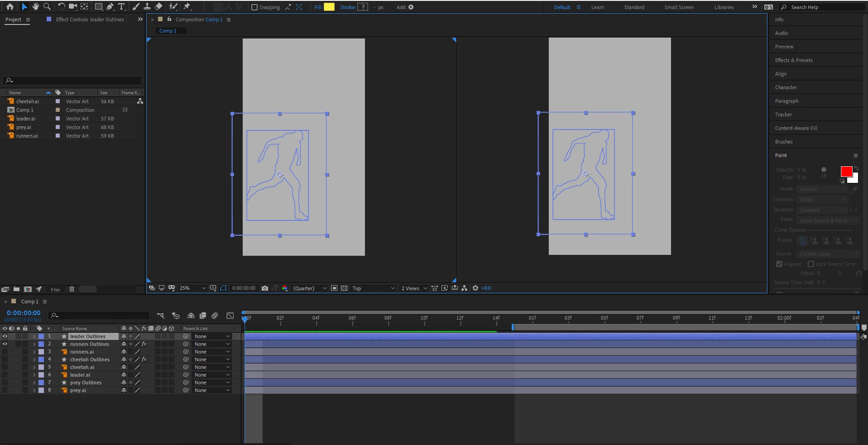
Task: Take a snapshot with the camera icon
Action: tap(265, 288)
